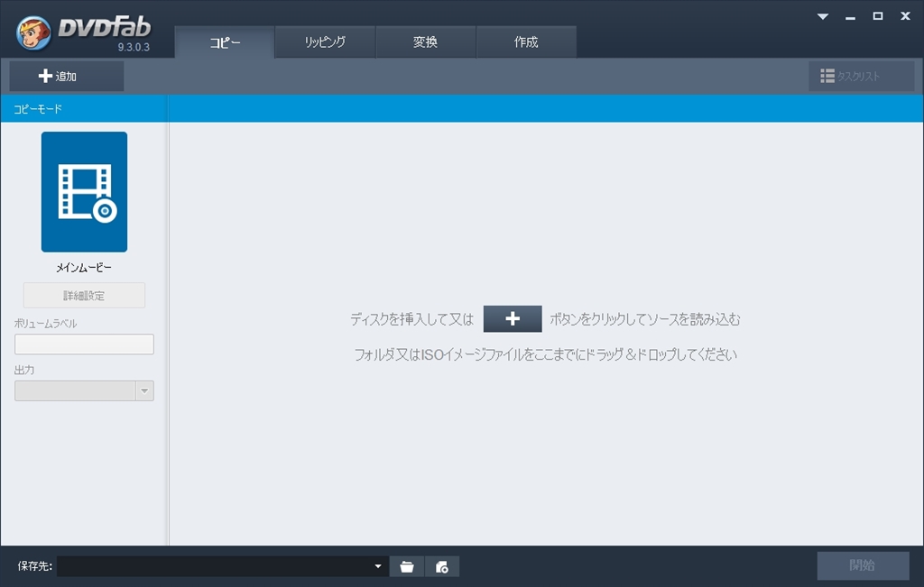Click the center plus button to load source
The width and height of the screenshot is (924, 587).
(513, 318)
